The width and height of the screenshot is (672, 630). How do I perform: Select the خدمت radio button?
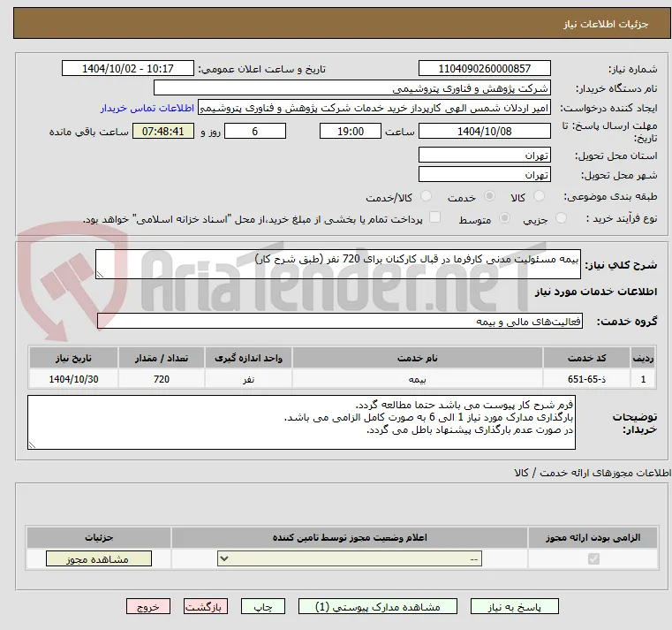(x=489, y=196)
